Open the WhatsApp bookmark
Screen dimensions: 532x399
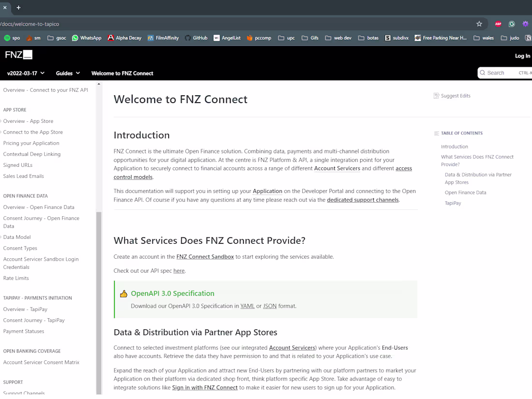[87, 38]
